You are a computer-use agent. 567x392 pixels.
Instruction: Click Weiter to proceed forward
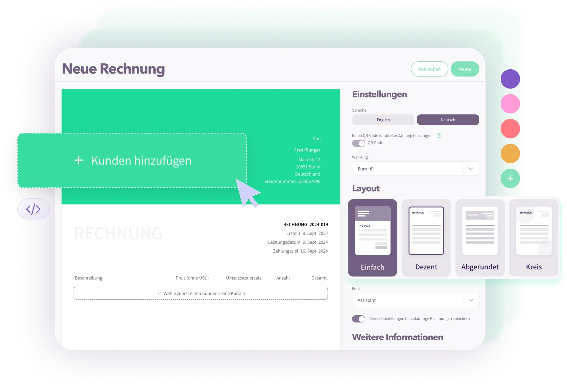coord(465,69)
